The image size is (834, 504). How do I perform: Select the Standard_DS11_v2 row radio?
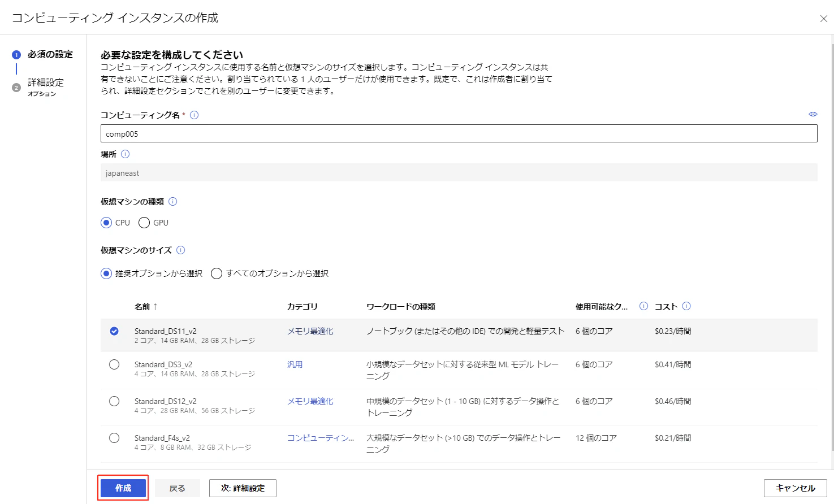pyautogui.click(x=114, y=331)
